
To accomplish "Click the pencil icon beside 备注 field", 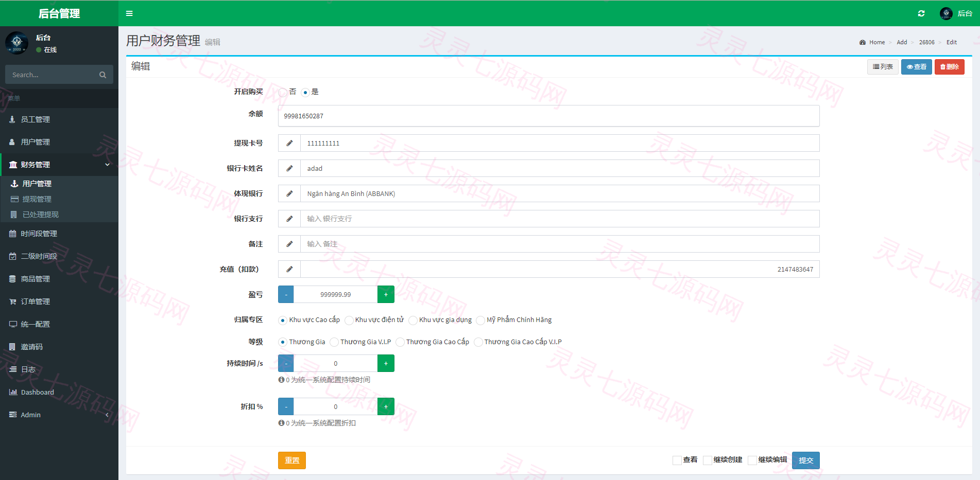I will [x=289, y=244].
